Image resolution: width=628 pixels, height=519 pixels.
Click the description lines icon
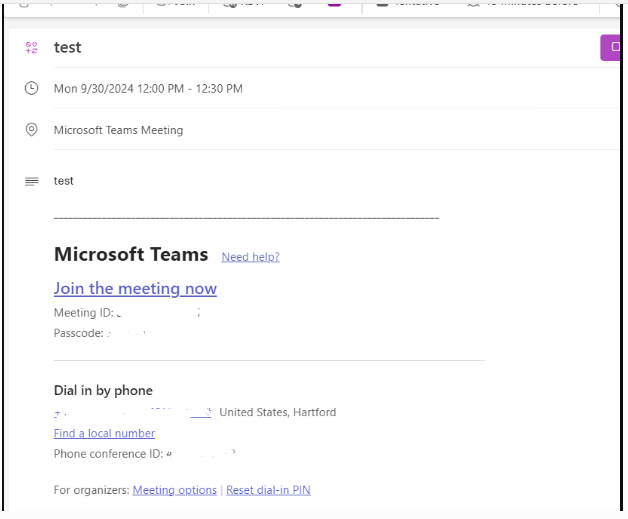coord(31,181)
